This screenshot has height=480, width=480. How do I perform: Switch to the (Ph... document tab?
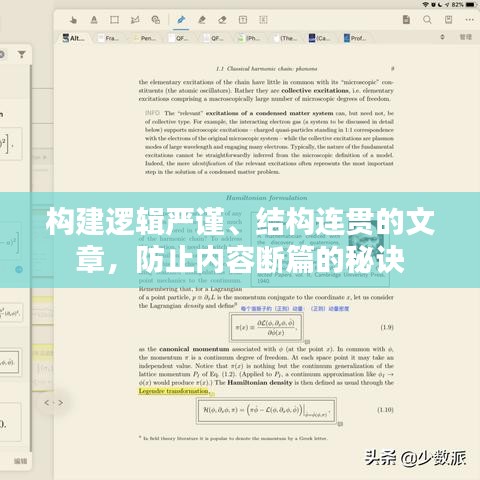coord(249,38)
